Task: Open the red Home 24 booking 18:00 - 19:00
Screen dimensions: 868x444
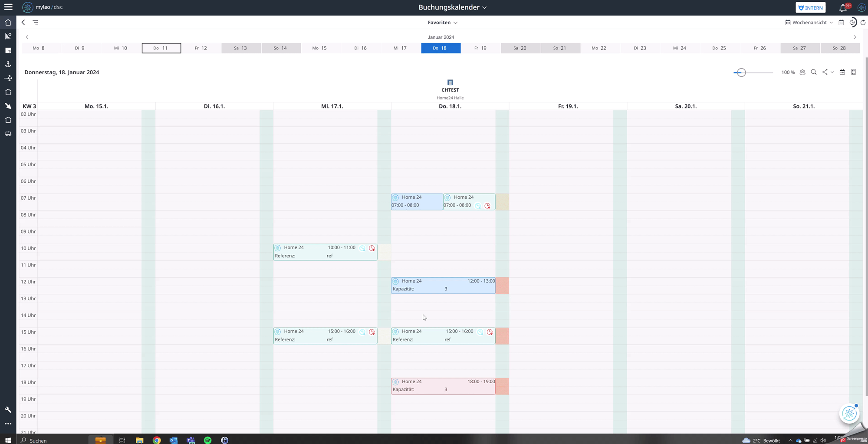Action: [443, 386]
